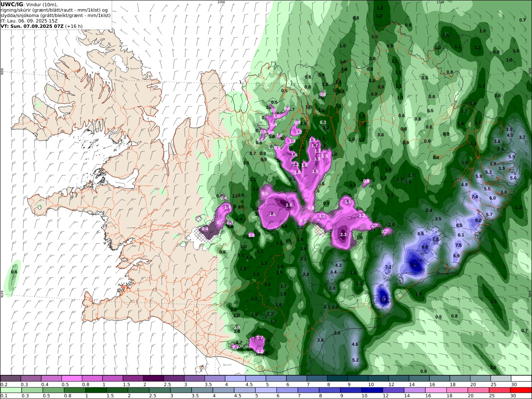Click the '5.6' precipitation value
The width and height of the screenshot is (532, 399).
513,178
